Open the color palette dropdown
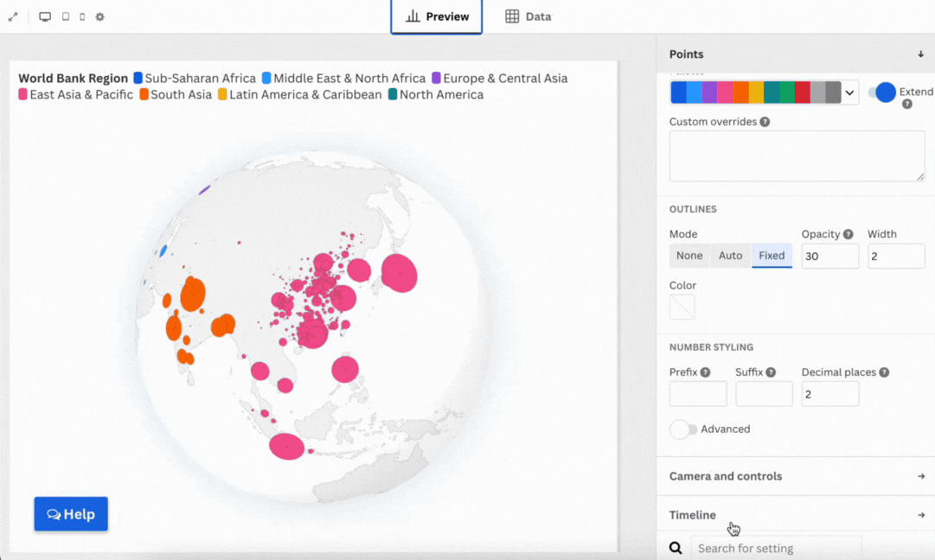This screenshot has width=935, height=560. (849, 92)
